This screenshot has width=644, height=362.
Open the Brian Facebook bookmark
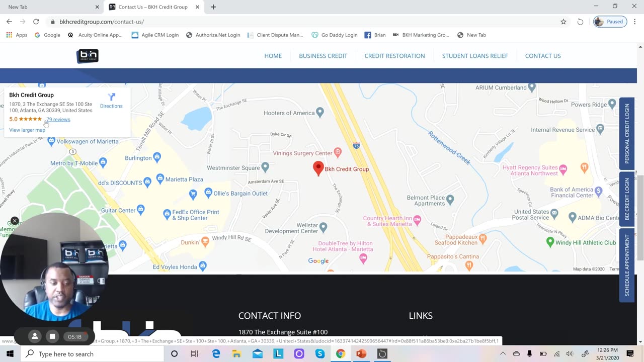375,35
